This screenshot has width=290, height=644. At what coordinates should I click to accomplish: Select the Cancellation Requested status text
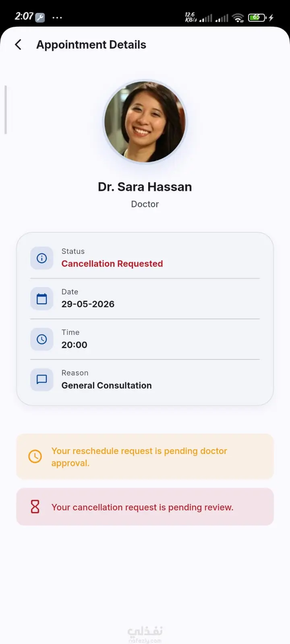pyautogui.click(x=112, y=264)
